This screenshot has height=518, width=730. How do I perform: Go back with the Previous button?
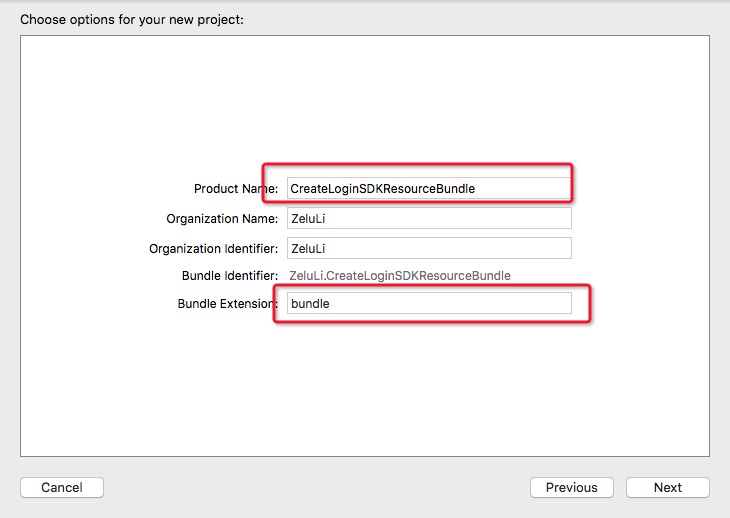(571, 487)
